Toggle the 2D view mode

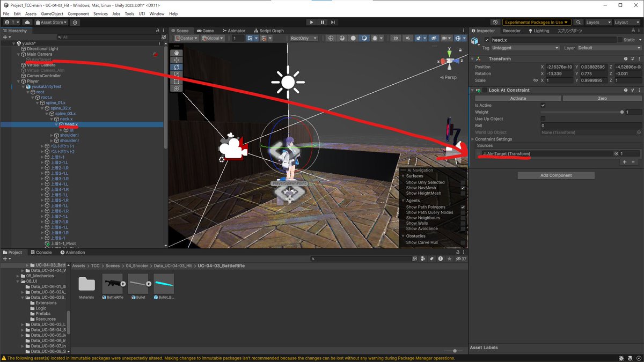[x=396, y=38]
